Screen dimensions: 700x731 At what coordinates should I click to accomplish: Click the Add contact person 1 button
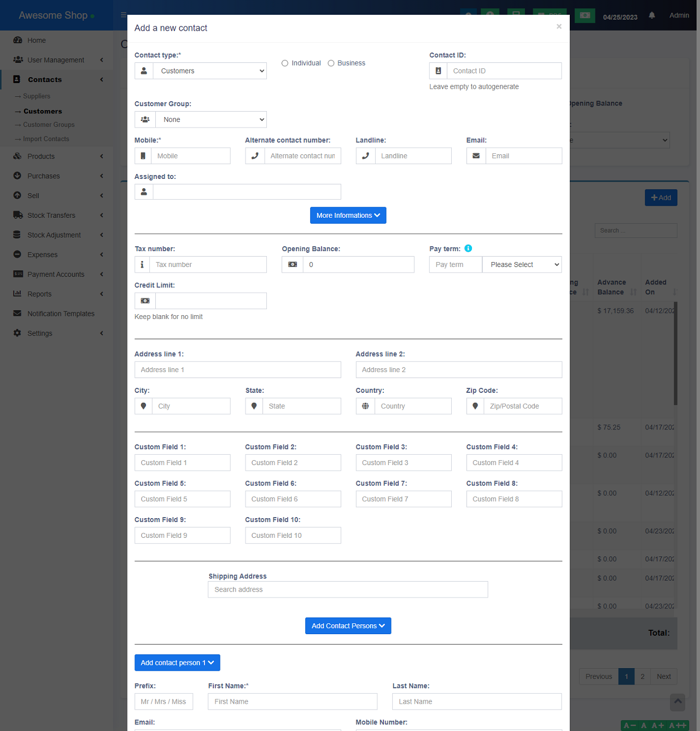177,663
